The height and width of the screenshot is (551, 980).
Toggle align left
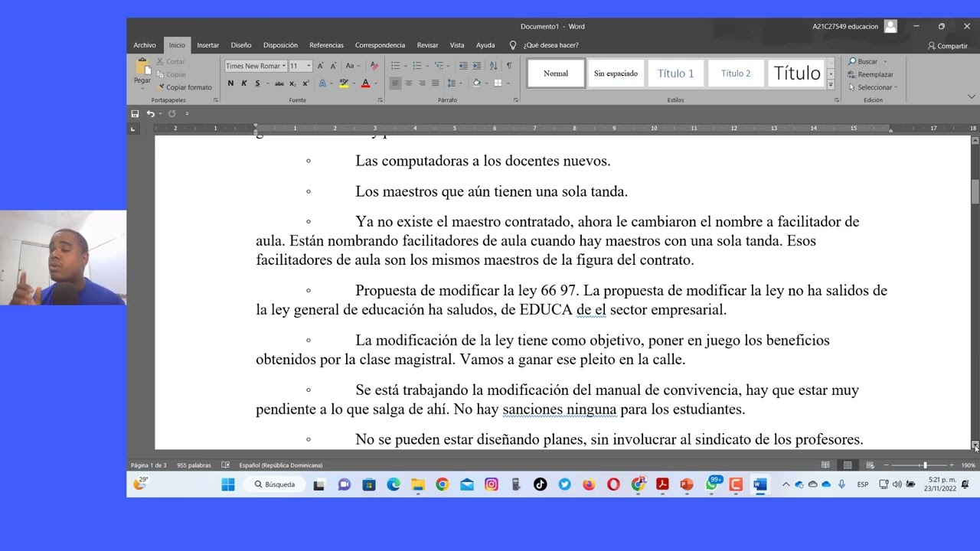(395, 83)
